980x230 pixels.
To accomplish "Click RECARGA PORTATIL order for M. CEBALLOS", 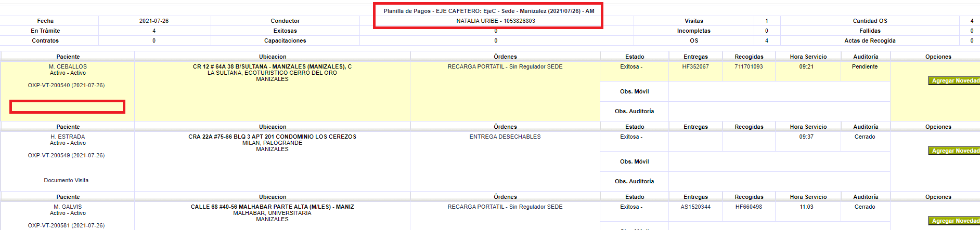I will [x=505, y=66].
